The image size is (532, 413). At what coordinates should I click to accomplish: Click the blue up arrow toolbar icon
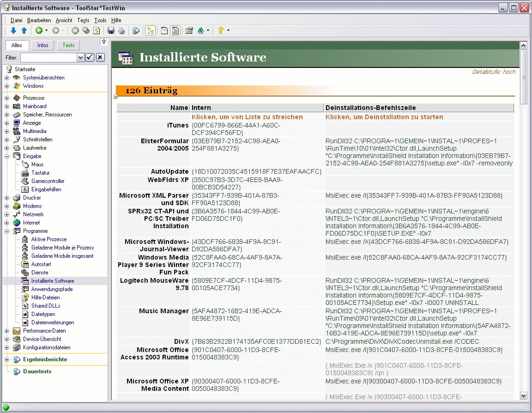coord(24,31)
